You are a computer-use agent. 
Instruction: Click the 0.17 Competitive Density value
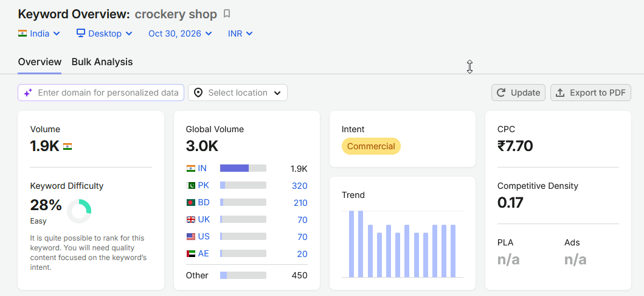(510, 203)
